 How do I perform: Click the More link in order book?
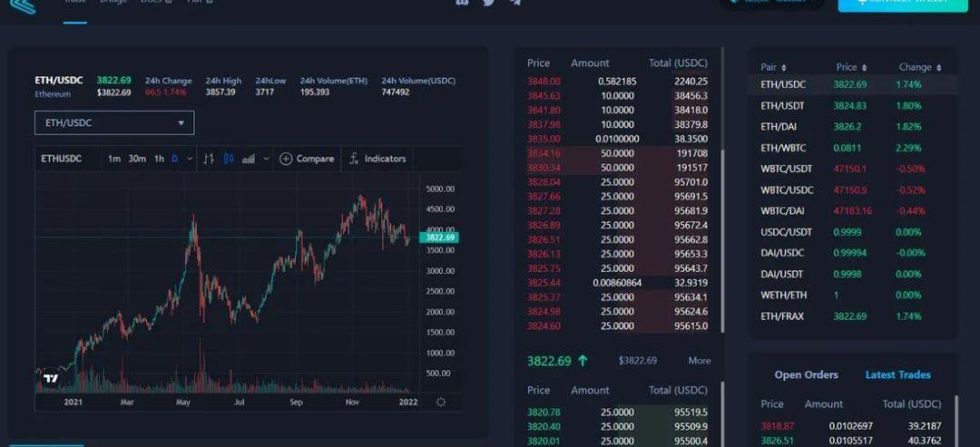coord(699,361)
